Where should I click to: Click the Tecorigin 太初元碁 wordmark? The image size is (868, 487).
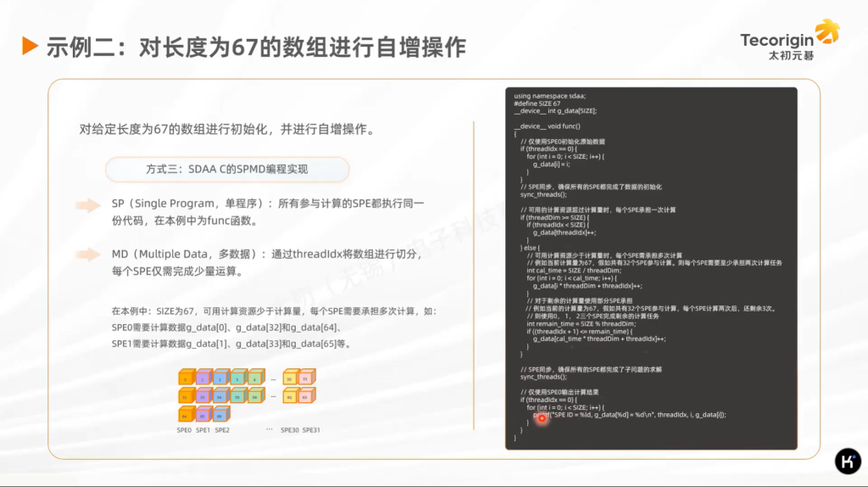click(776, 47)
